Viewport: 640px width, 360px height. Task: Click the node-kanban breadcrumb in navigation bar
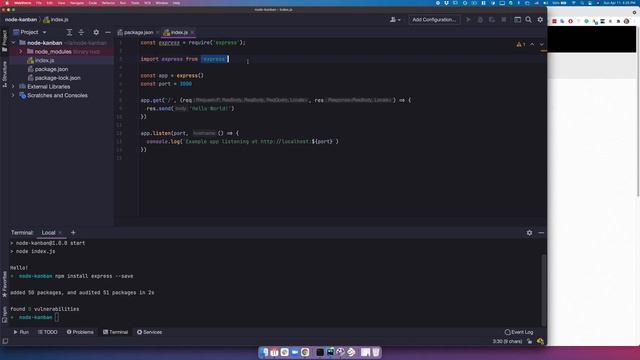pyautogui.click(x=20, y=20)
